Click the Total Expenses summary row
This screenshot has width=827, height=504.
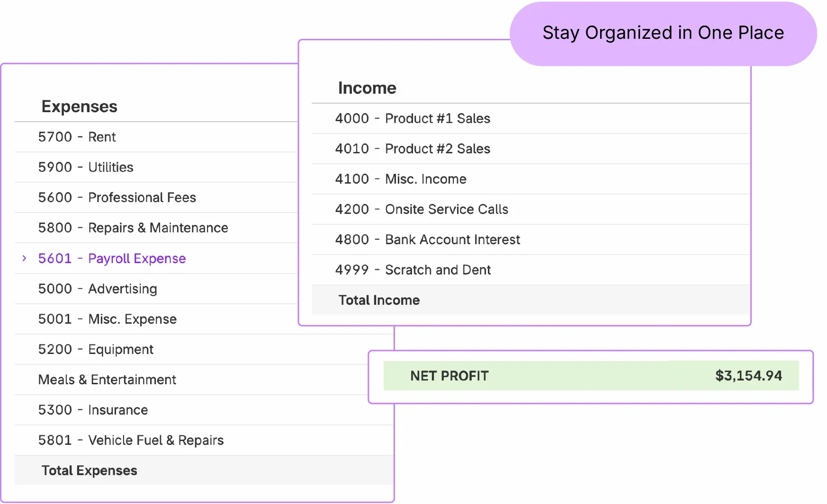click(x=90, y=470)
